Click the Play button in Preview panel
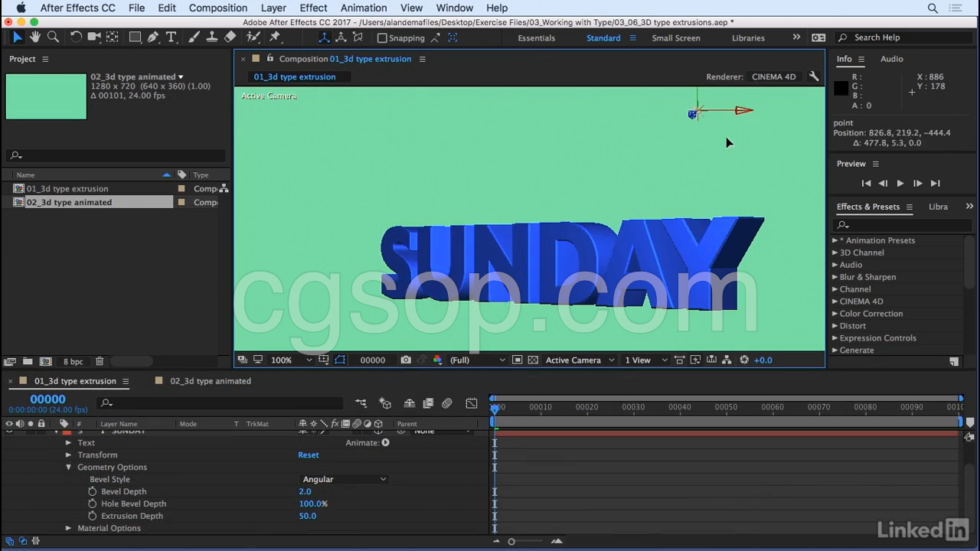The image size is (980, 551). click(x=900, y=184)
